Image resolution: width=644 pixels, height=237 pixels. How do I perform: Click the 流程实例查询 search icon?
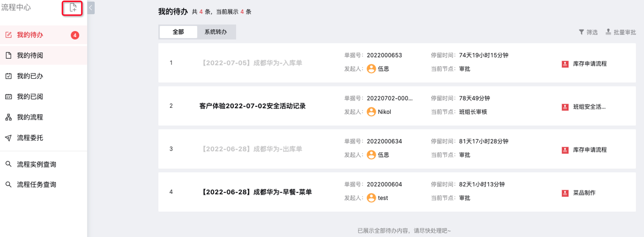[8, 164]
